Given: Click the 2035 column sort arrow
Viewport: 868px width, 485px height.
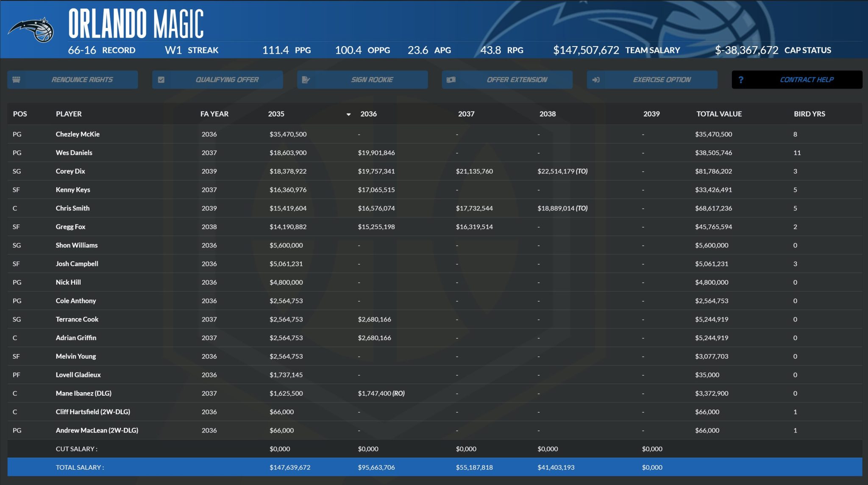Looking at the screenshot, I should pyautogui.click(x=348, y=114).
